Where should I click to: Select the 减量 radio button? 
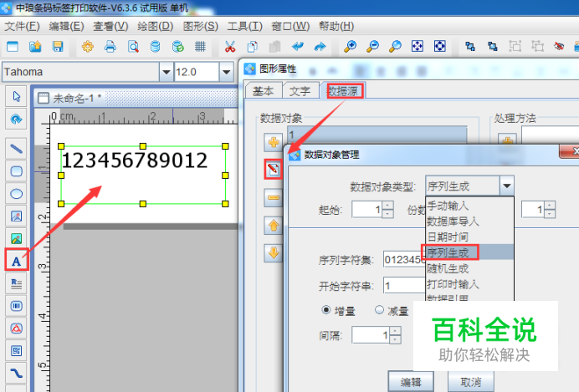click(x=379, y=310)
